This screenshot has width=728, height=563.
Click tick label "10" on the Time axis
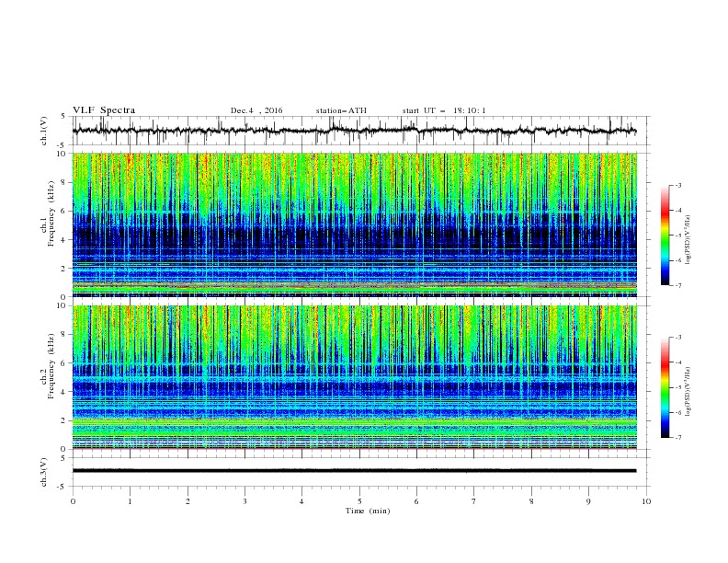[646, 501]
